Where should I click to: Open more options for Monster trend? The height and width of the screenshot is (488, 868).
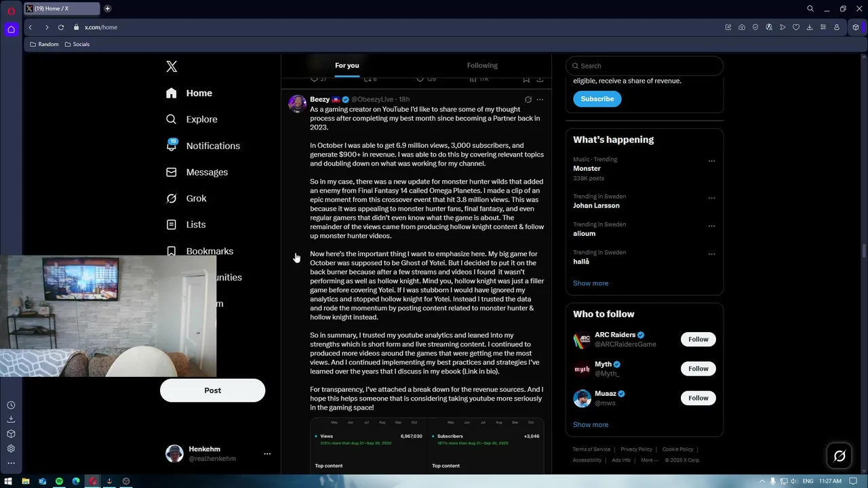click(x=711, y=161)
